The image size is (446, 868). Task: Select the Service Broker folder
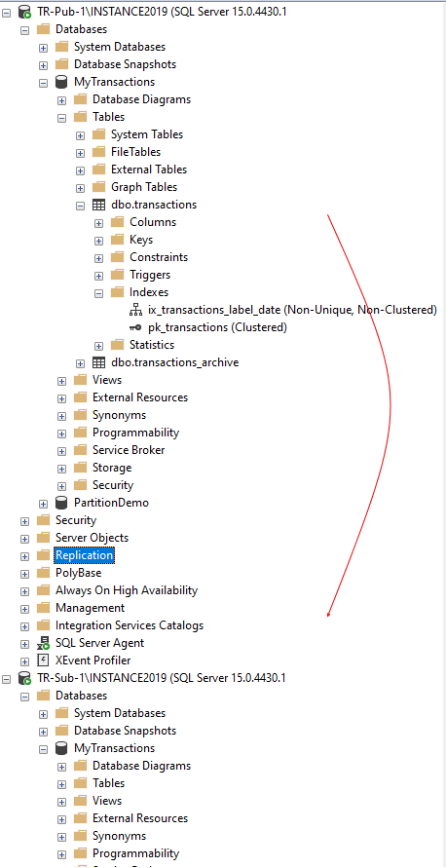[129, 450]
